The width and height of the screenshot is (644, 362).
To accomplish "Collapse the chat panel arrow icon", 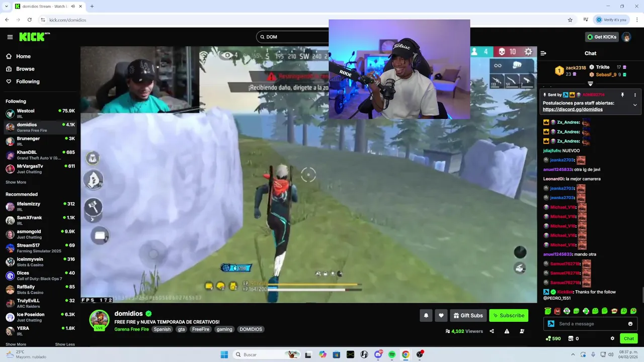I will [543, 53].
